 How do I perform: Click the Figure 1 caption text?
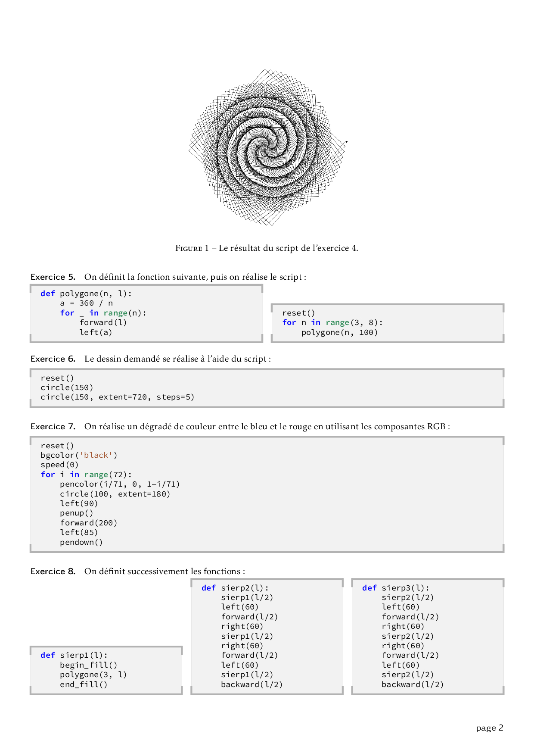(267, 248)
